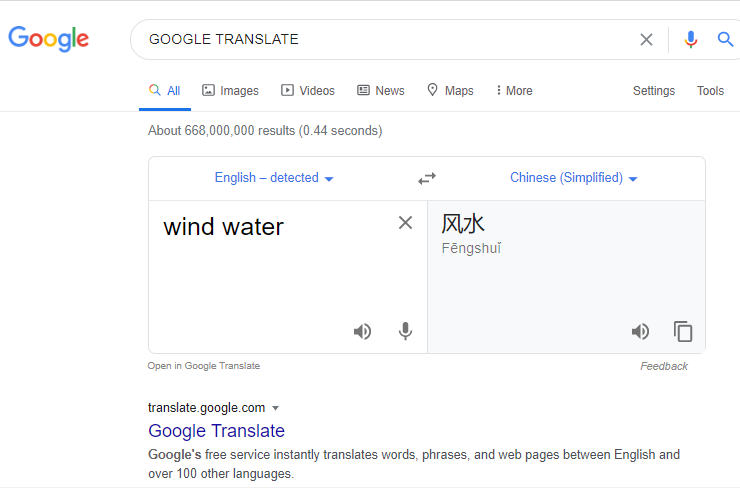Clear the search box with the X icon
Image resolution: width=740 pixels, height=488 pixels.
coord(646,40)
